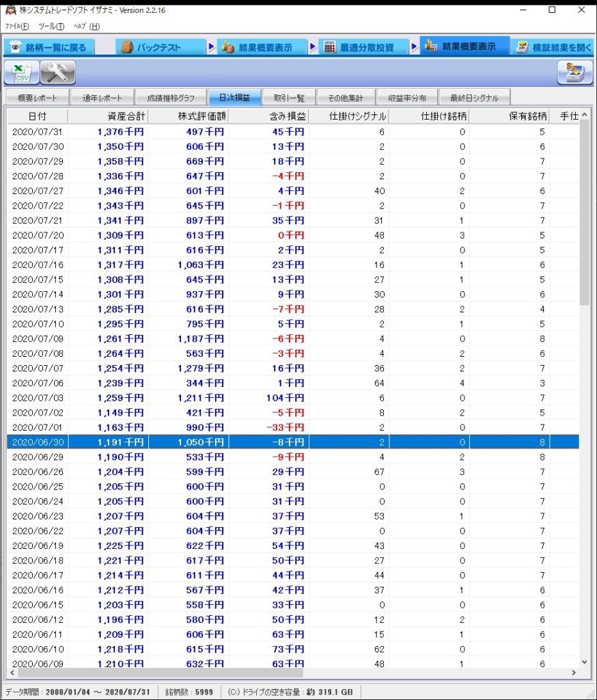Viewport: 597px width, 700px height.
Task: Open the ヘルプ(H) menu
Action: [x=86, y=26]
